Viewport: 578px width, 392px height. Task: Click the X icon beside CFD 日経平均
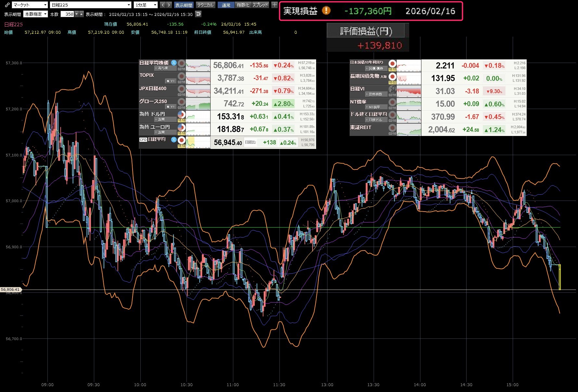174,140
